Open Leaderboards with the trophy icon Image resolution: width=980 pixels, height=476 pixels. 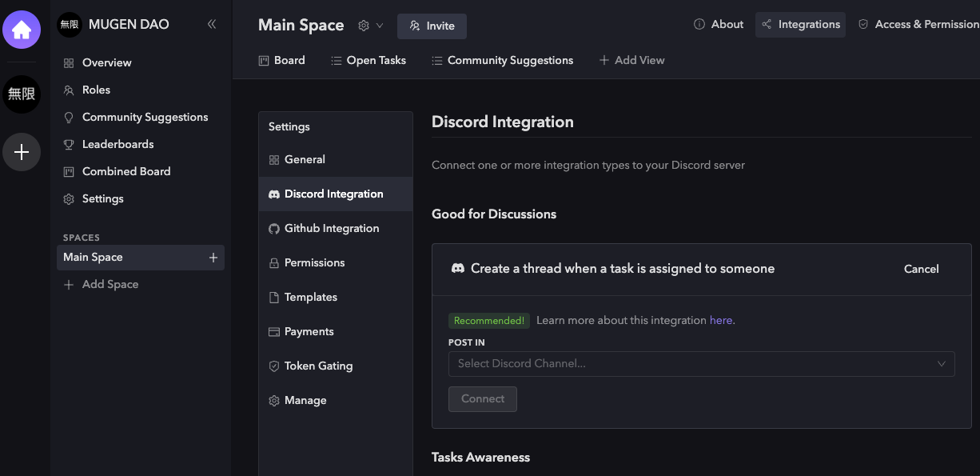(118, 144)
